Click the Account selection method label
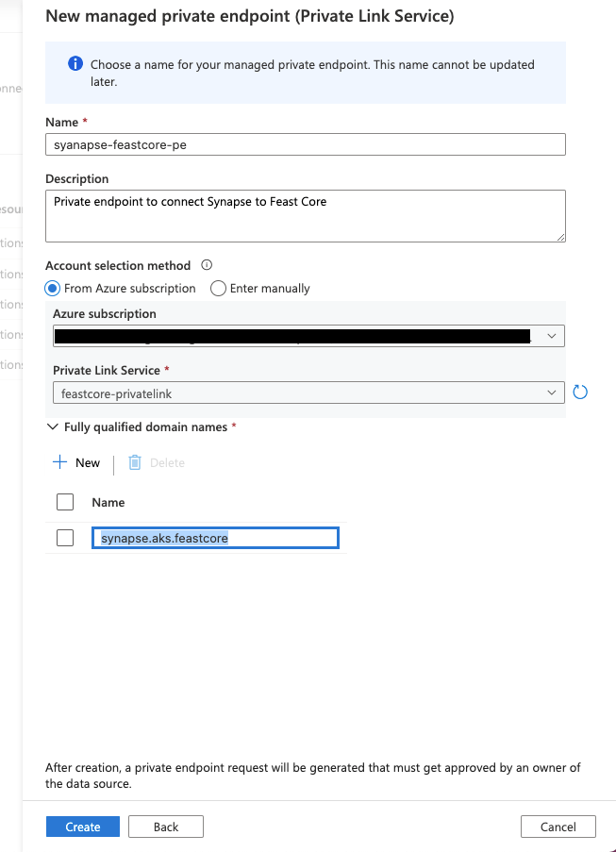The height and width of the screenshot is (852, 616). pyautogui.click(x=118, y=266)
